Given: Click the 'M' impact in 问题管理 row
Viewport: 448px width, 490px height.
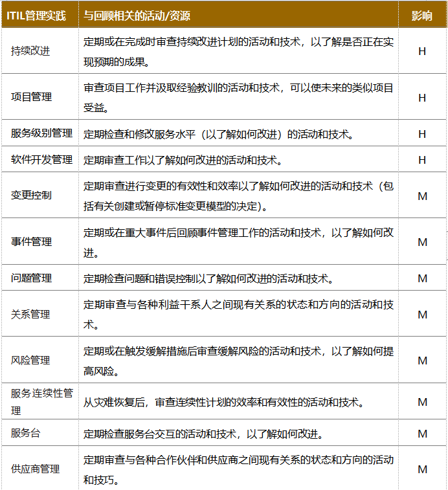Looking at the screenshot, I should [x=422, y=278].
